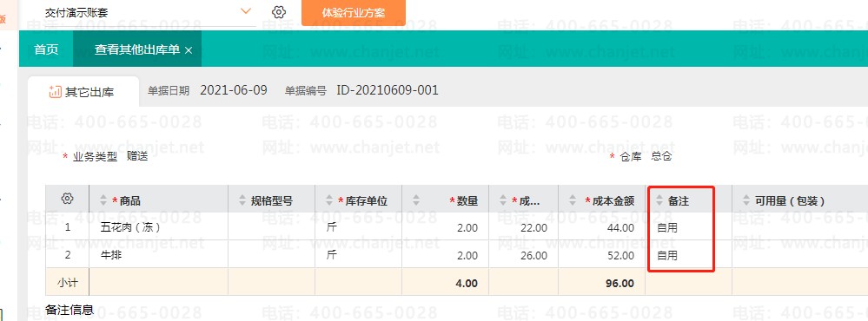Sort by the 可用量(包装) column
The height and width of the screenshot is (321, 868).
746,201
